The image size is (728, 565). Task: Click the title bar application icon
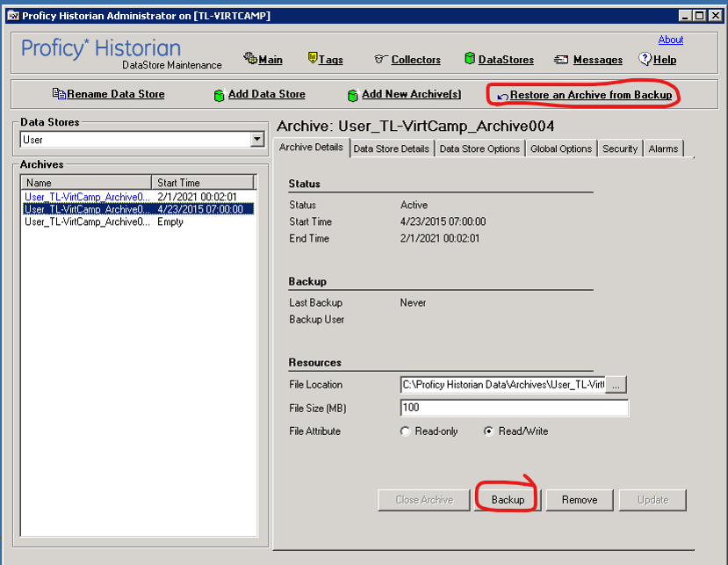(x=13, y=16)
